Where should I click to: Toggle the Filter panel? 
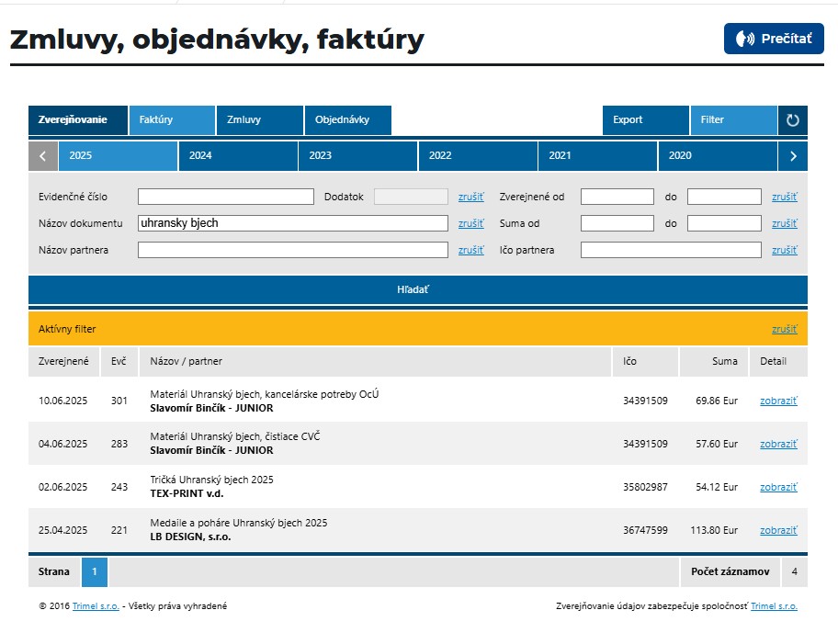pos(732,120)
